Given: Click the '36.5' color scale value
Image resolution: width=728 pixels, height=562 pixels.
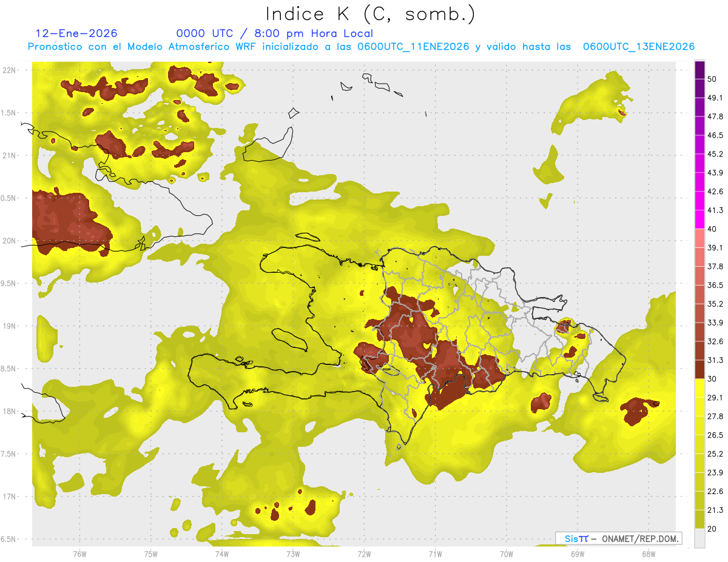Looking at the screenshot, I should click(x=715, y=285).
